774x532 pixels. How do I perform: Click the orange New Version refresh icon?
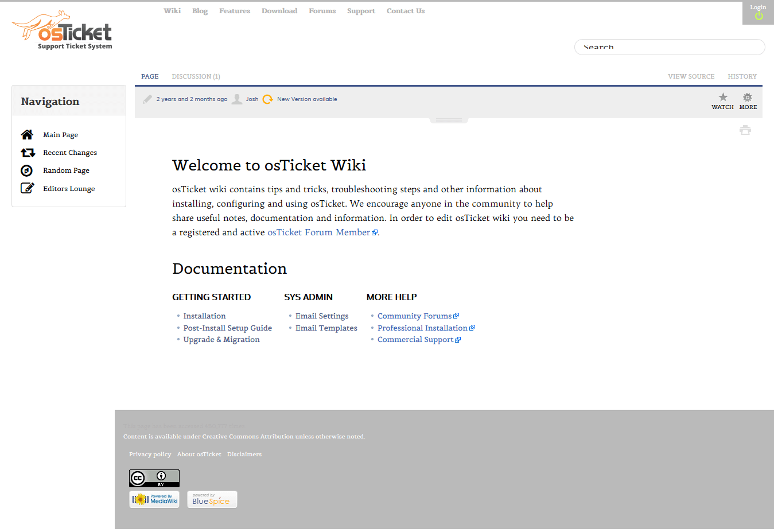267,99
